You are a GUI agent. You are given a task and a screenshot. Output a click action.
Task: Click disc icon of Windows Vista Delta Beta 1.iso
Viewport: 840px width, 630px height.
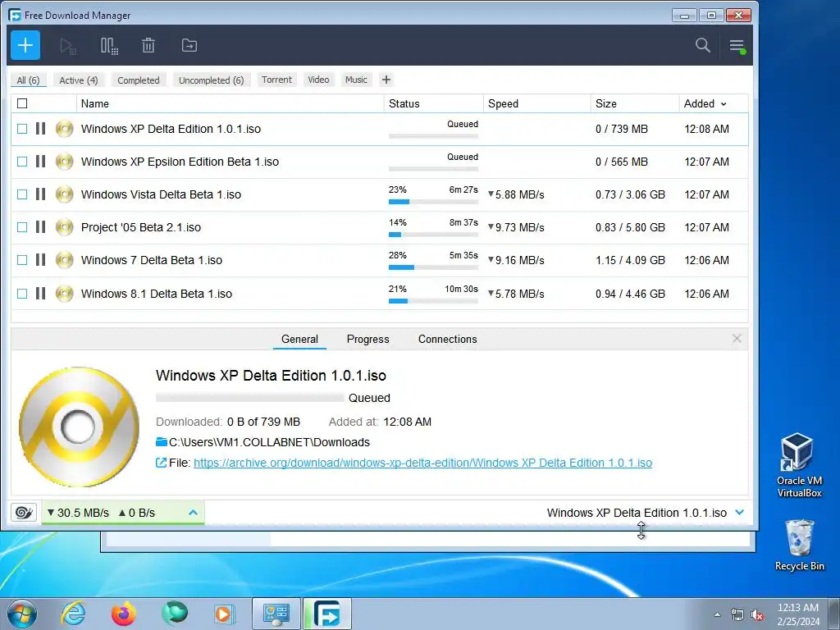(64, 194)
